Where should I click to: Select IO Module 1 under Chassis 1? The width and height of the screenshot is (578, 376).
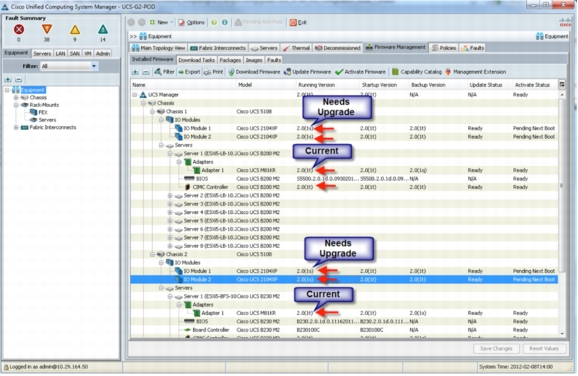click(x=344, y=128)
